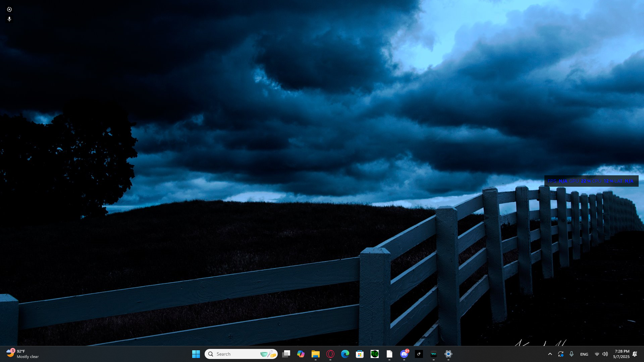Click the Windows Update sync tray icon
This screenshot has height=362, width=644.
click(561, 354)
